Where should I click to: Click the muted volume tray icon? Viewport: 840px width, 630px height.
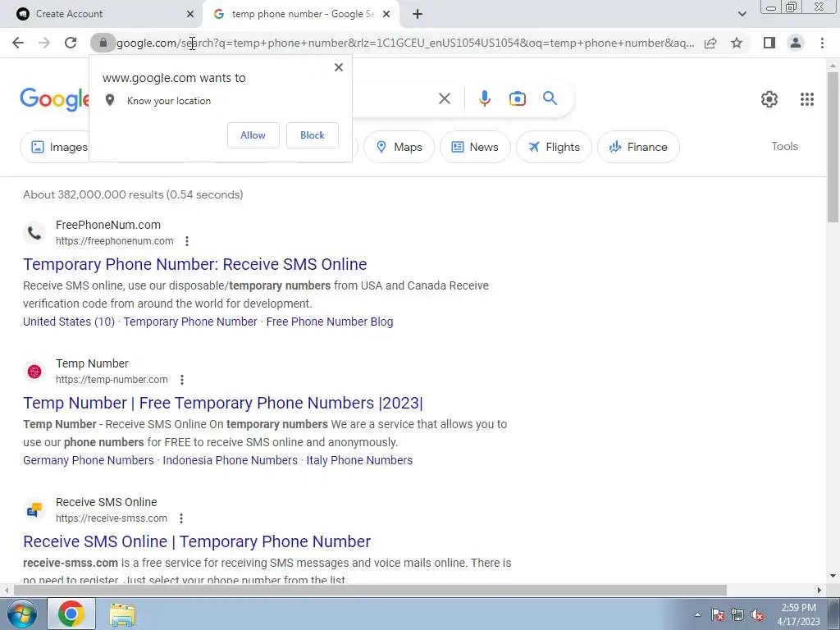pyautogui.click(x=757, y=614)
